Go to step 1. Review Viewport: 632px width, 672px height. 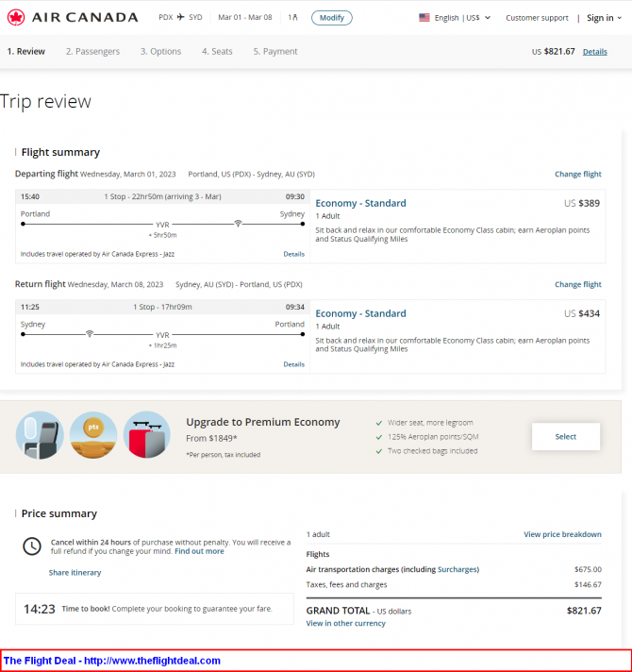(26, 51)
